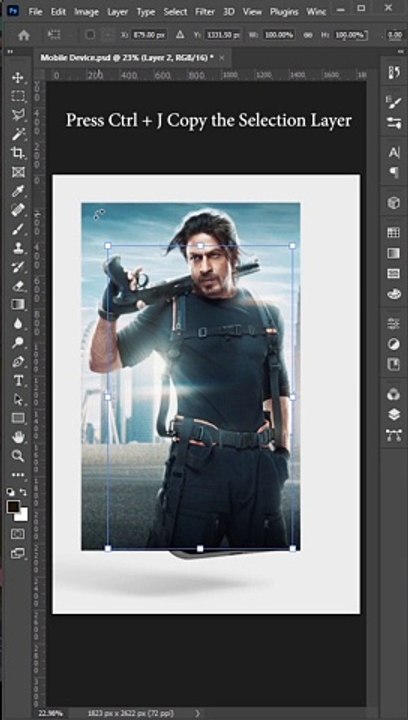Open the foreground color picker
The image size is (408, 720).
point(13,506)
